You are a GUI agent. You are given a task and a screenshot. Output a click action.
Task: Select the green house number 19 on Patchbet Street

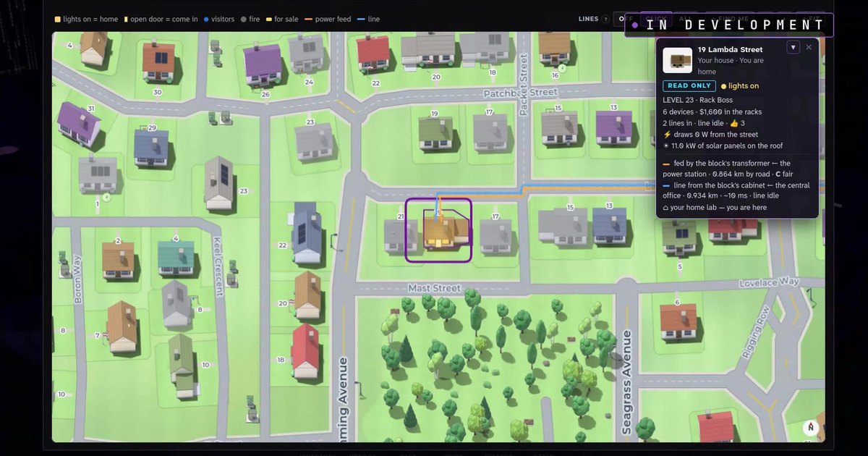pos(435,132)
